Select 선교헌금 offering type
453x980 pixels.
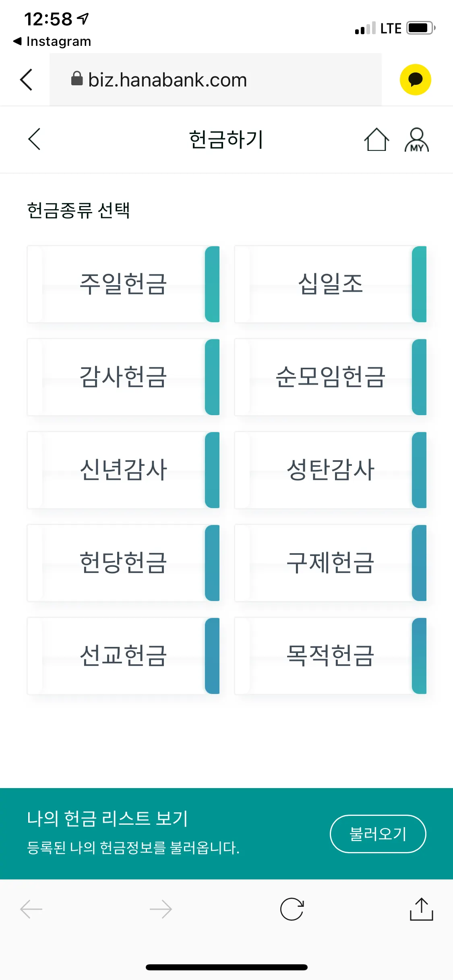123,656
